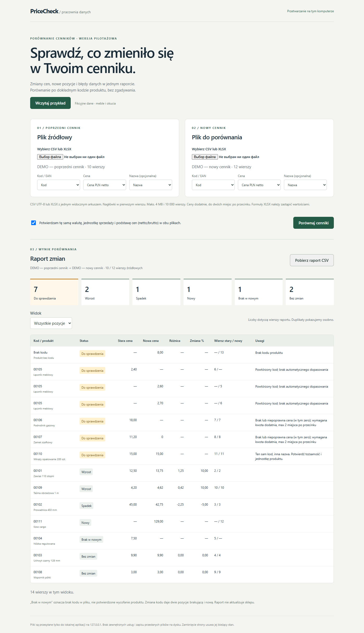Click product code "00106" in the table
This screenshot has height=633, width=364.
click(38, 420)
